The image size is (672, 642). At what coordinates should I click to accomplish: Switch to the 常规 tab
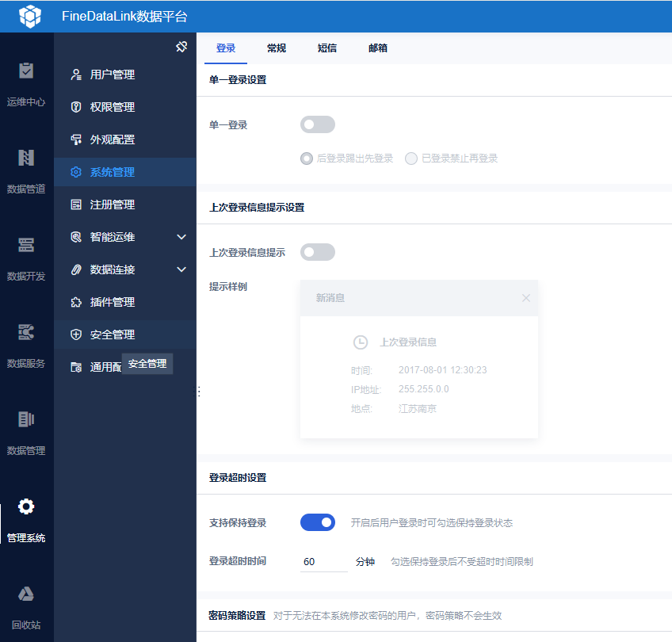click(x=277, y=48)
